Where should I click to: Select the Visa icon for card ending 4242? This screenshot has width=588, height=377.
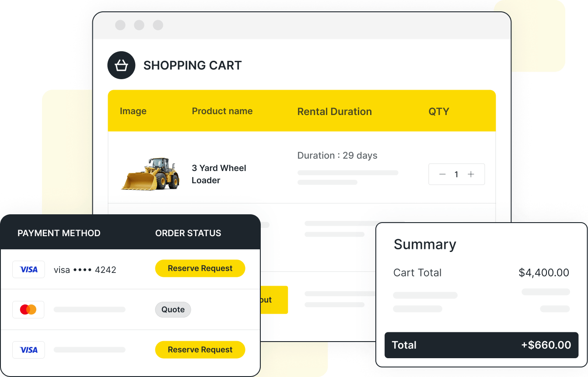[28, 269]
